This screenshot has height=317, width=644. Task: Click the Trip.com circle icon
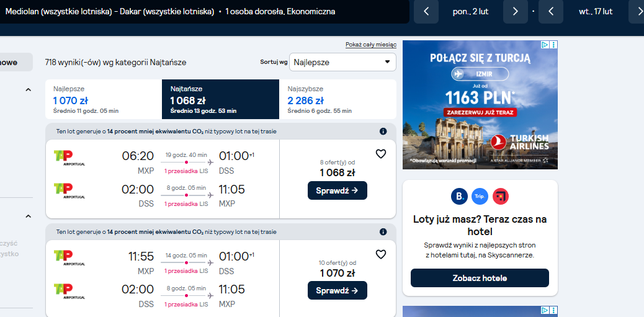click(x=480, y=196)
